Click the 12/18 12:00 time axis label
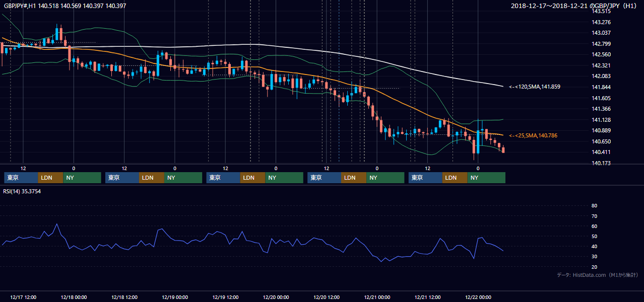This screenshot has width=644, height=302. 124,297
